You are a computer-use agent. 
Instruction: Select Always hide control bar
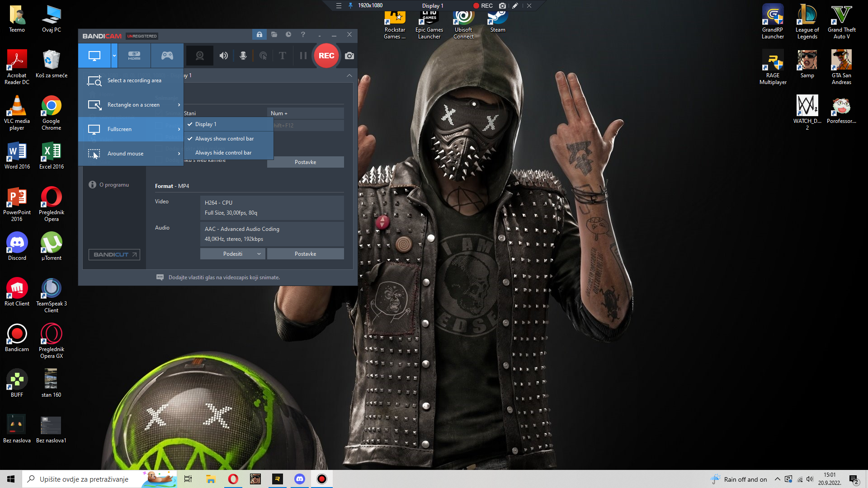229,153
